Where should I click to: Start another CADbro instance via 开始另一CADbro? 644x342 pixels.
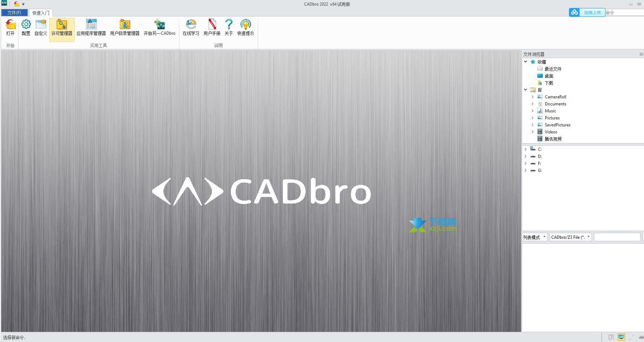(160, 28)
